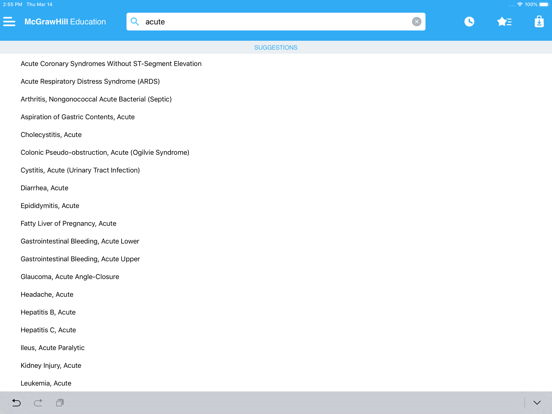Clear the search field text
Image resolution: width=552 pixels, height=414 pixels.
coord(416,22)
